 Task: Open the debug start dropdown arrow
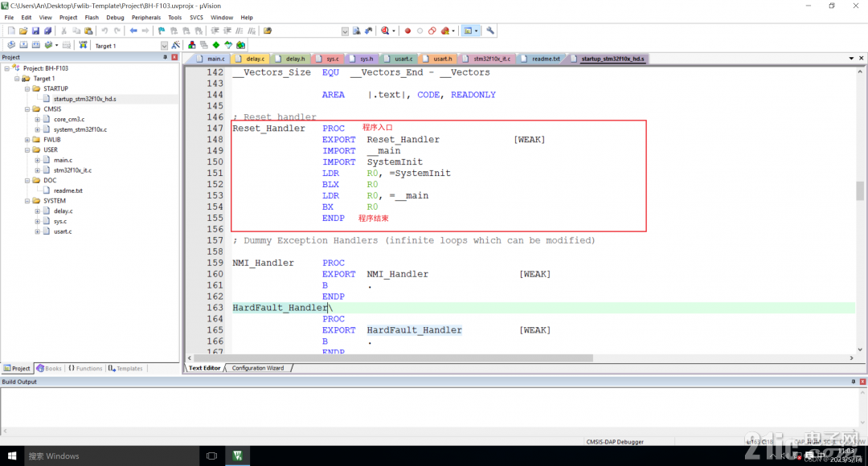(394, 31)
